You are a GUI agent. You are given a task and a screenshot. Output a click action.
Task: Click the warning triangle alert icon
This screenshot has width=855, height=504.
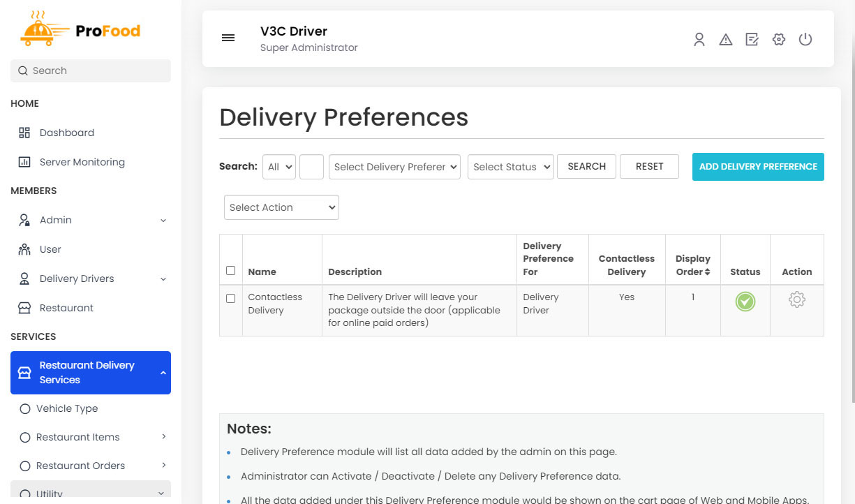coord(726,40)
